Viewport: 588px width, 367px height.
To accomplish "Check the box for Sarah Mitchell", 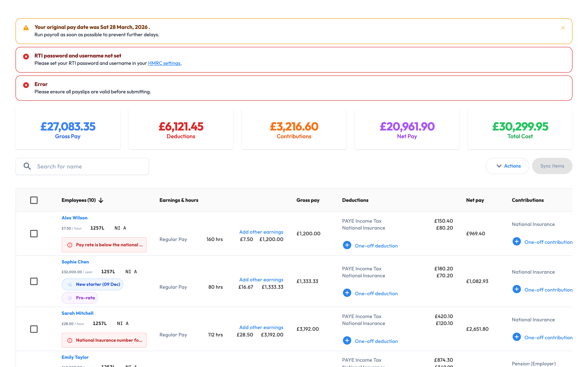I will pyautogui.click(x=34, y=329).
